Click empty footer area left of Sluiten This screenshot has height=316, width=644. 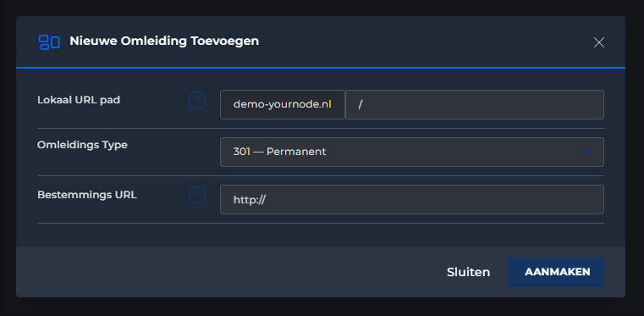pos(230,272)
